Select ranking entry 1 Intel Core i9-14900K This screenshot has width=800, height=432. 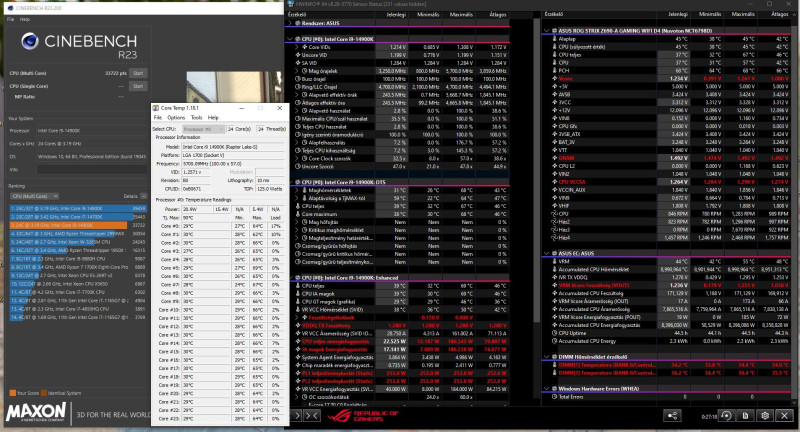pyautogui.click(x=78, y=208)
